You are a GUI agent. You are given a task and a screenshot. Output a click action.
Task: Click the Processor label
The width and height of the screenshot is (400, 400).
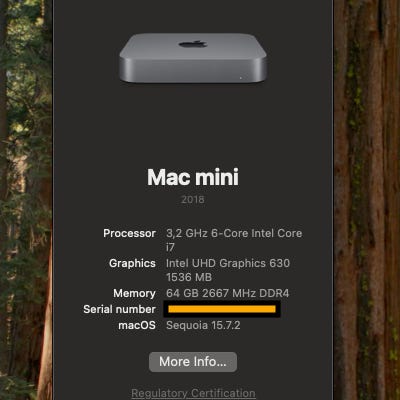129,233
